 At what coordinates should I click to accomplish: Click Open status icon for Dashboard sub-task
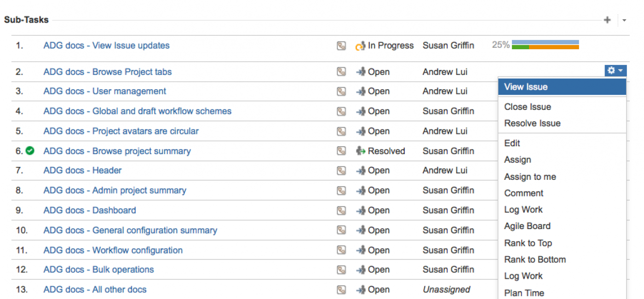361,210
